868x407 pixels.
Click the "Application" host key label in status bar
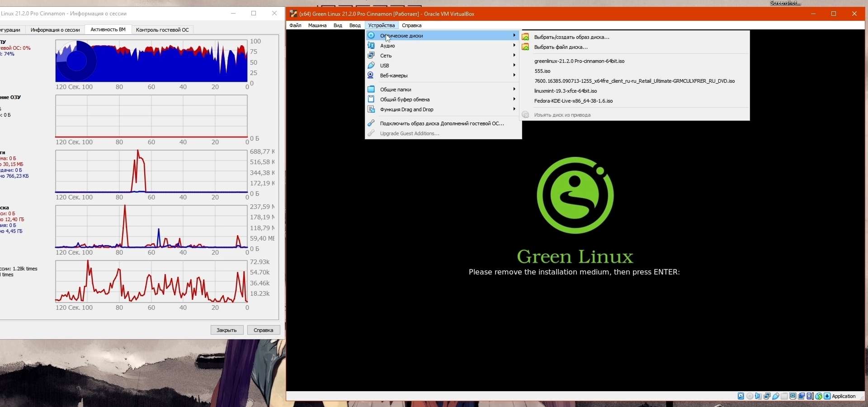pos(844,396)
